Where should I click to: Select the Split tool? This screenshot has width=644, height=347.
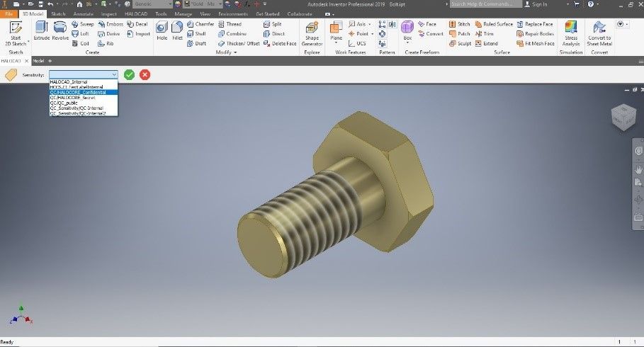click(x=272, y=24)
